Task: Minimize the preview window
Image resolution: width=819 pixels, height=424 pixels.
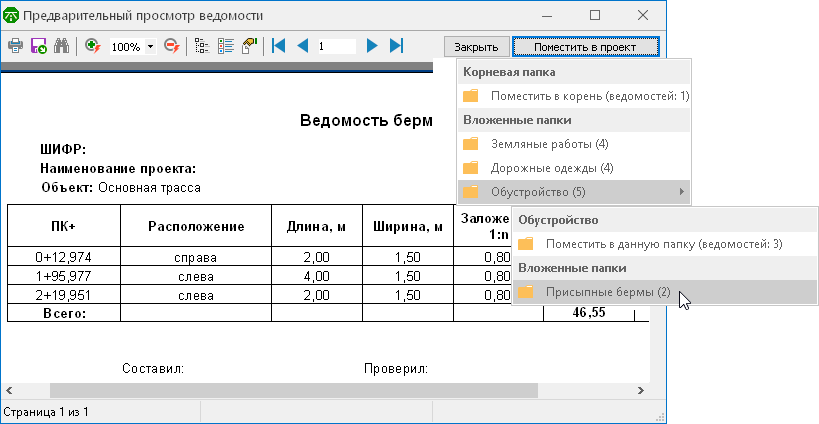Action: coord(547,15)
